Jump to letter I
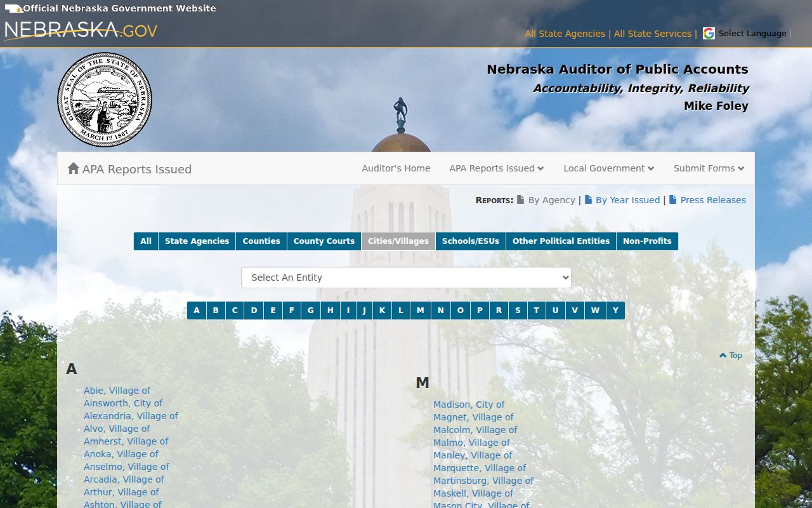The height and width of the screenshot is (508, 812). pos(348,311)
